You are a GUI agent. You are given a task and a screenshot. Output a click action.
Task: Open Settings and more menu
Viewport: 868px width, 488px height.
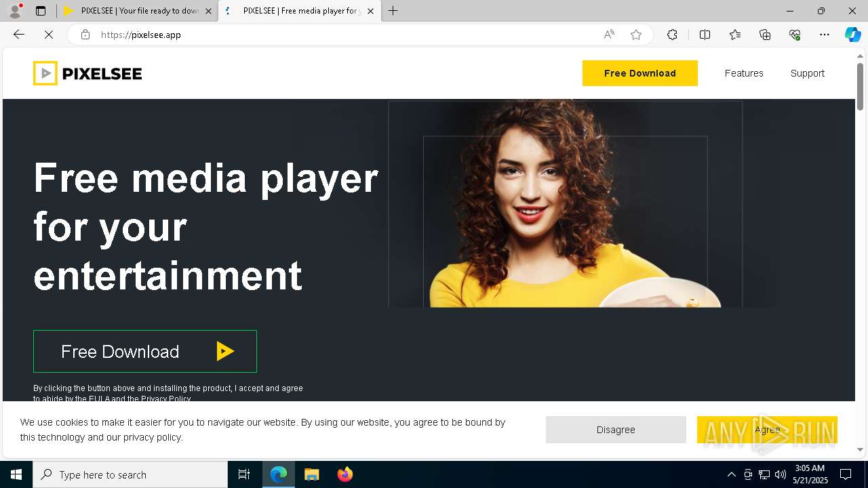[825, 35]
